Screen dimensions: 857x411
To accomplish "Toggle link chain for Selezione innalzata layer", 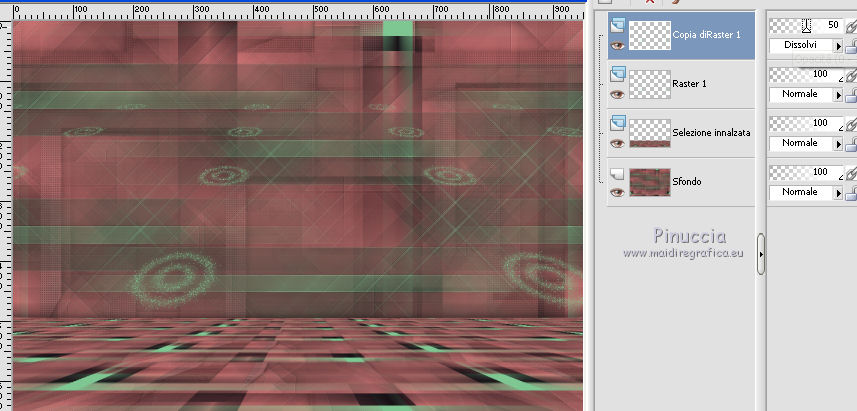I will [x=851, y=125].
